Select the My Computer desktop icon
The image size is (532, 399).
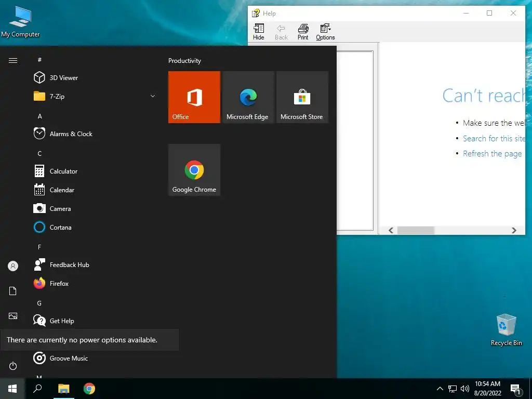20,21
